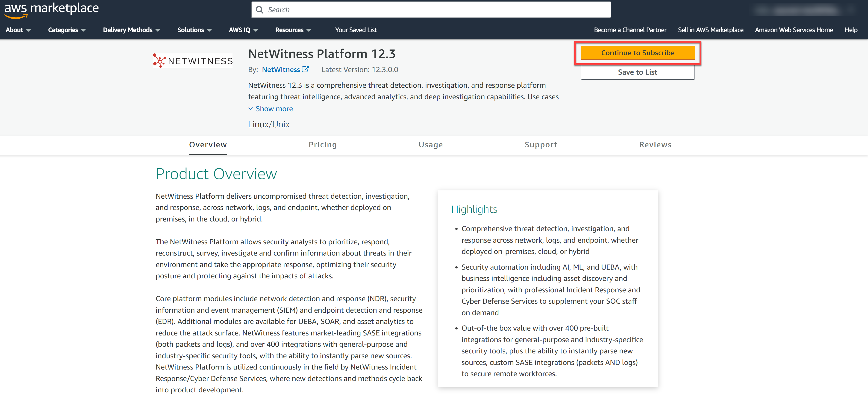
Task: Expand the About dropdown menu
Action: [x=18, y=30]
